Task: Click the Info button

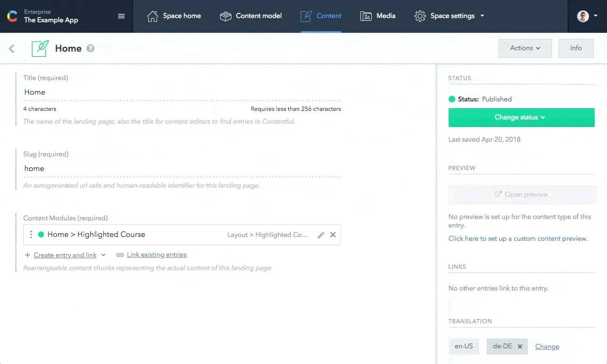Action: (x=576, y=48)
